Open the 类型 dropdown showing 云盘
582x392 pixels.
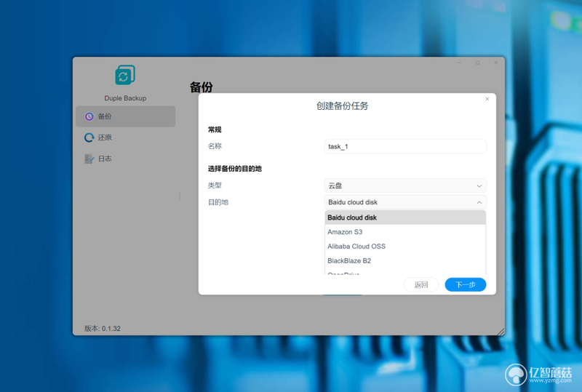(405, 185)
